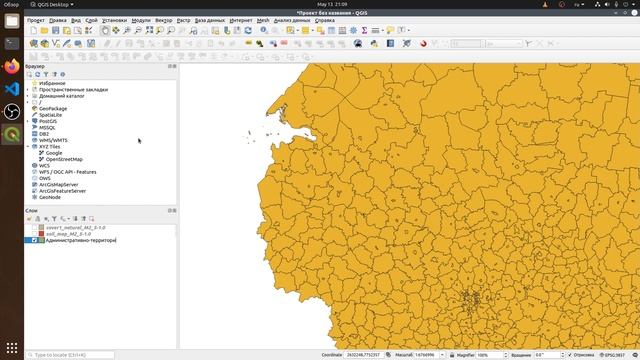Expand the PostGIS browser node
Viewport: 640px width, 360px height.
click(x=28, y=121)
